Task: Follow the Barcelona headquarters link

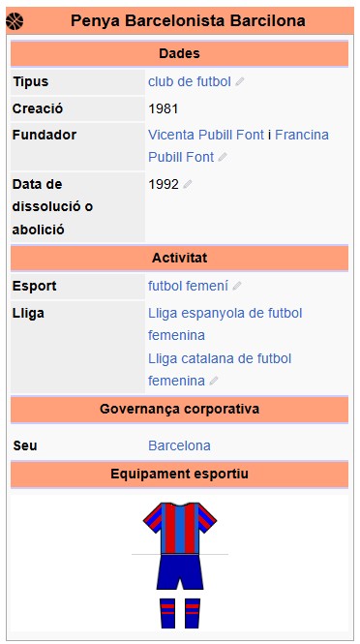Action: click(179, 445)
